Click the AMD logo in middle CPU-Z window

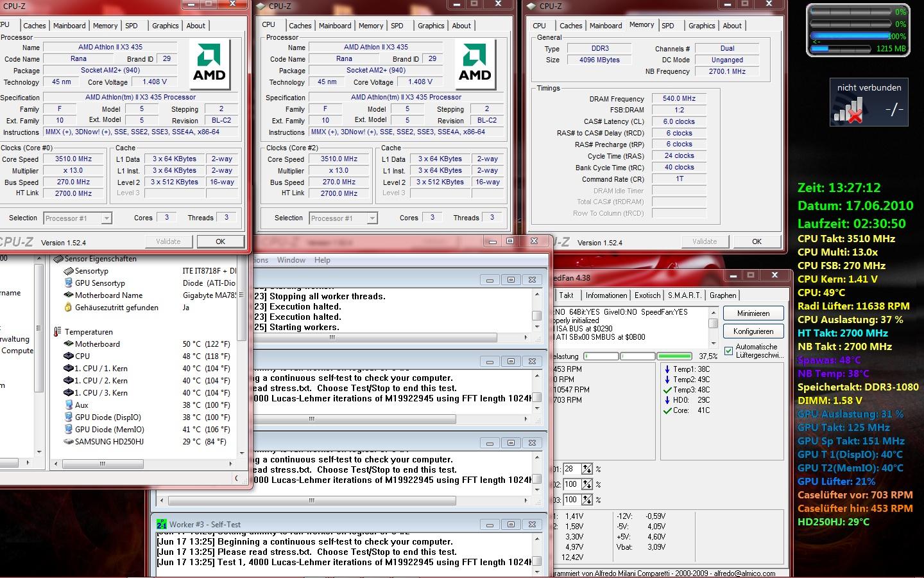475,64
